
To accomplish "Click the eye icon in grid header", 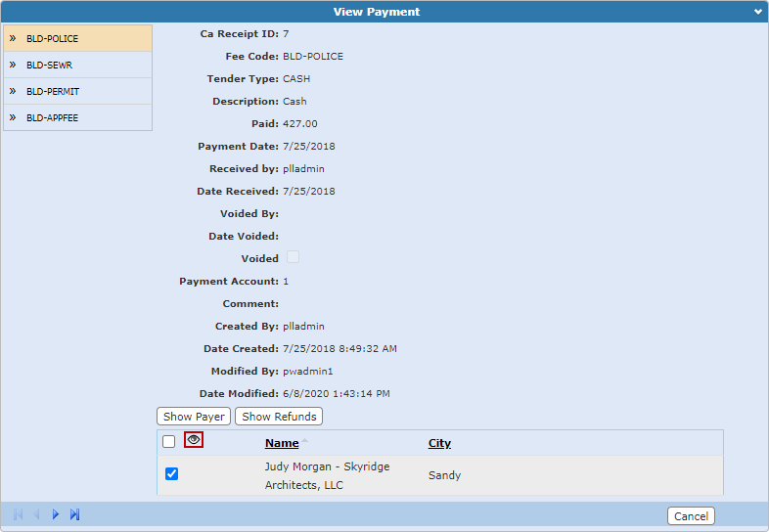I will coord(194,440).
